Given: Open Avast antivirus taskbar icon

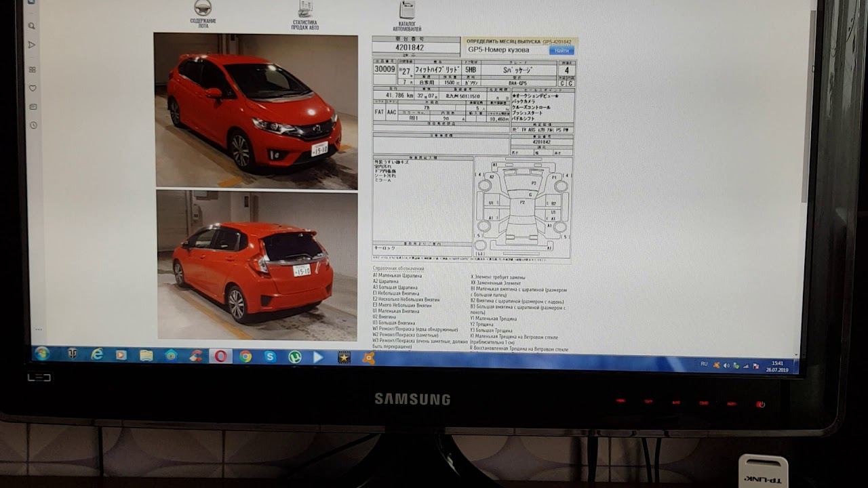Looking at the screenshot, I should pos(368,358).
